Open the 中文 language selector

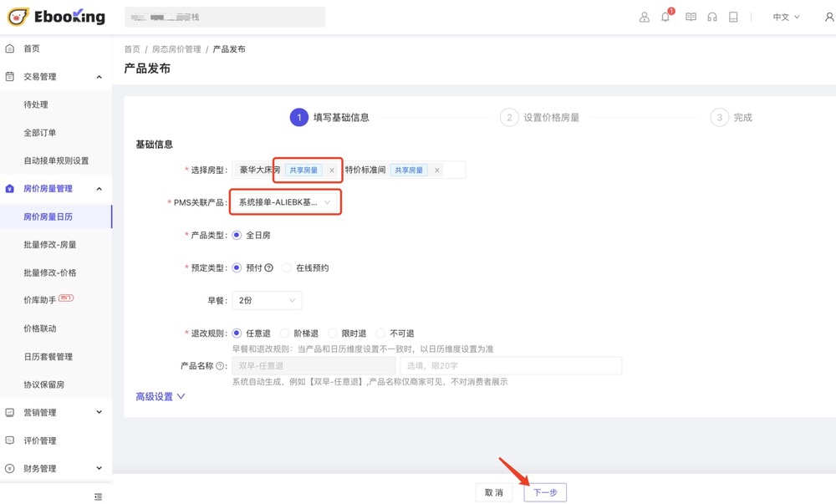(x=786, y=17)
